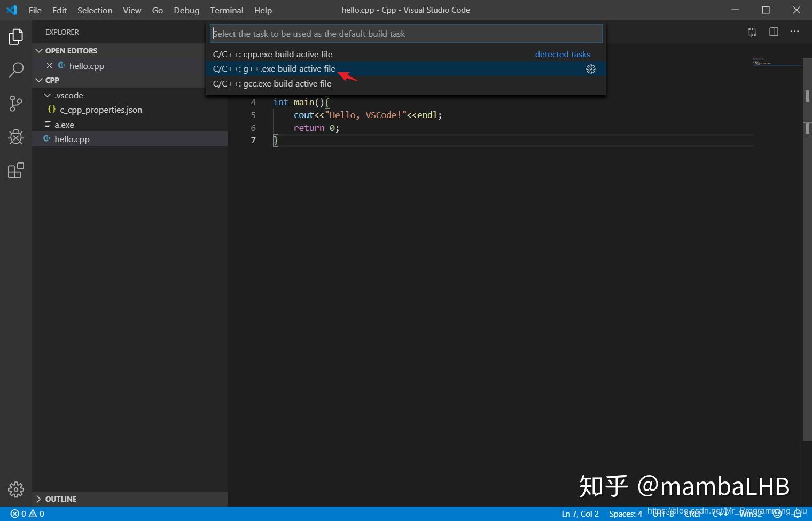Click UTF-8 encoding in the status bar

click(x=662, y=513)
